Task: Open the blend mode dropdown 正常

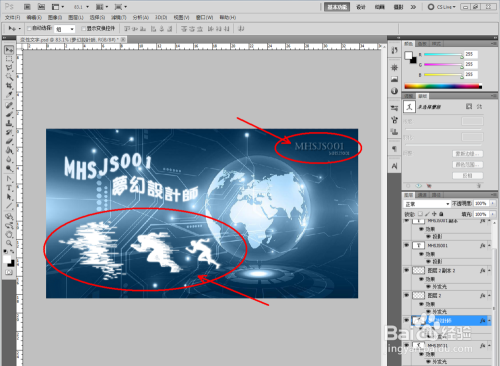Action: click(427, 204)
